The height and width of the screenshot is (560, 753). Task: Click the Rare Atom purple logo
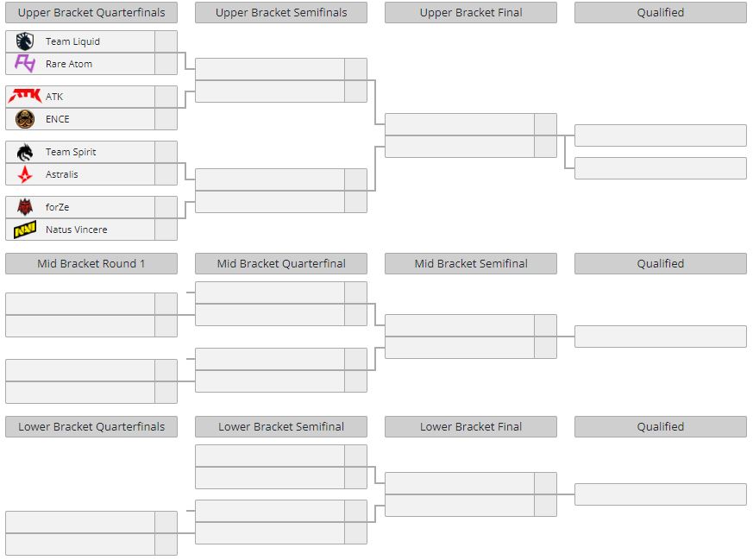pos(24,63)
